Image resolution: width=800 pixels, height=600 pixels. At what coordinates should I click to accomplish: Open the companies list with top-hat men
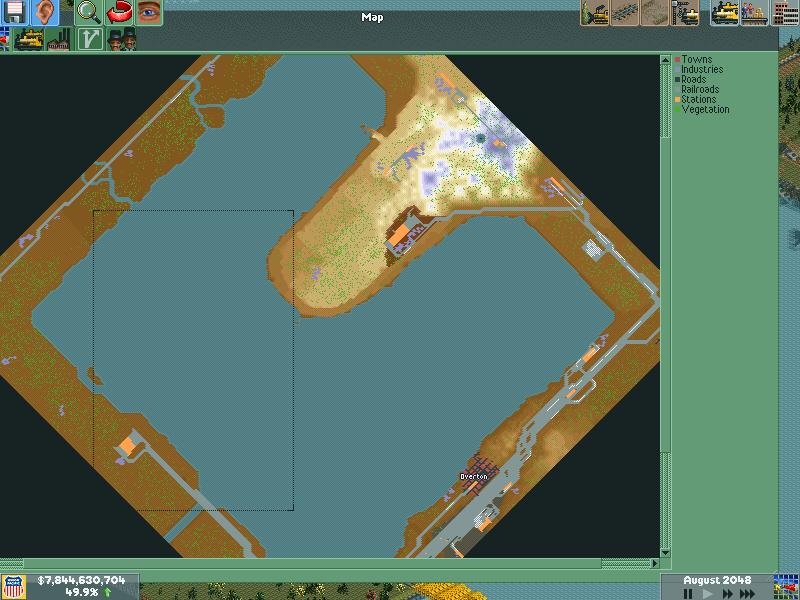(121, 39)
